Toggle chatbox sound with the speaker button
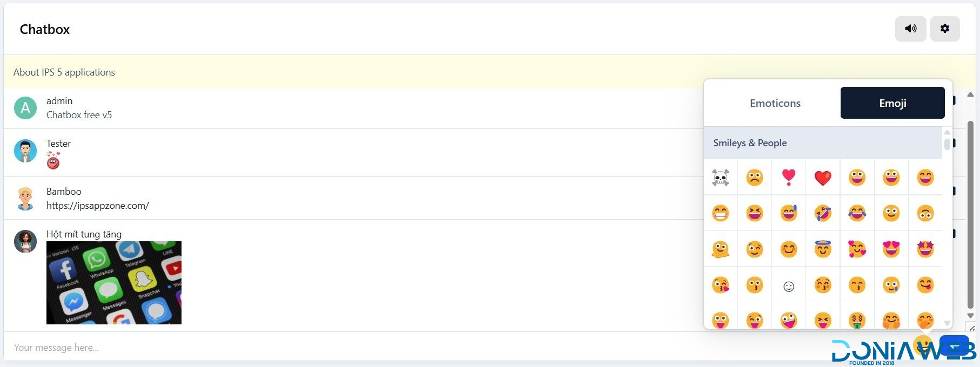Screen dimensions: 980x367 point(910,29)
